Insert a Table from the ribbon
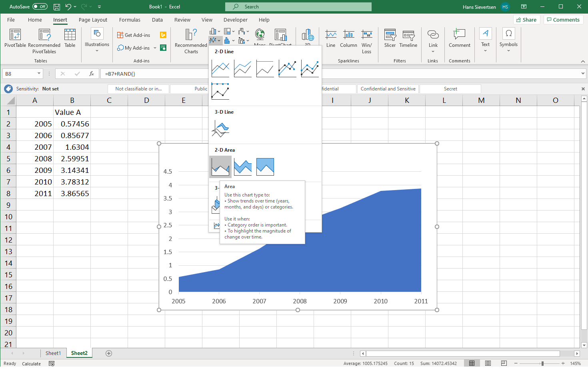Image resolution: width=588 pixels, height=369 pixels. pos(70,38)
